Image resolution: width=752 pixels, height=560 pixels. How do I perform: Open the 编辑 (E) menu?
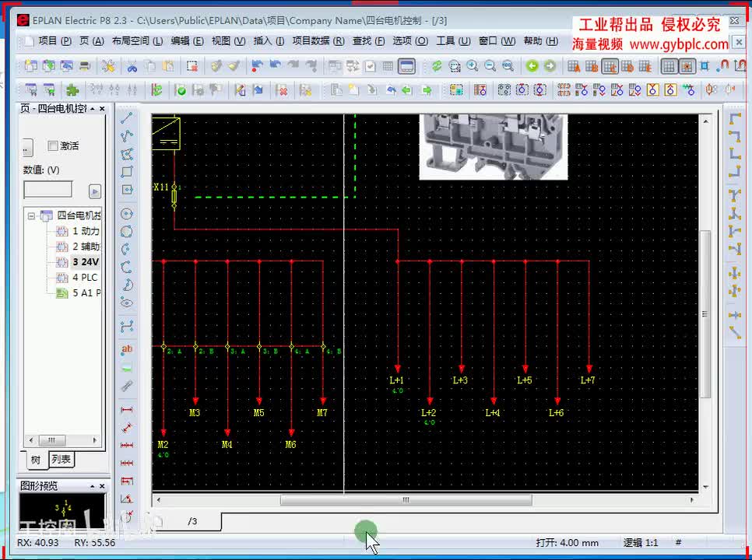click(x=187, y=41)
